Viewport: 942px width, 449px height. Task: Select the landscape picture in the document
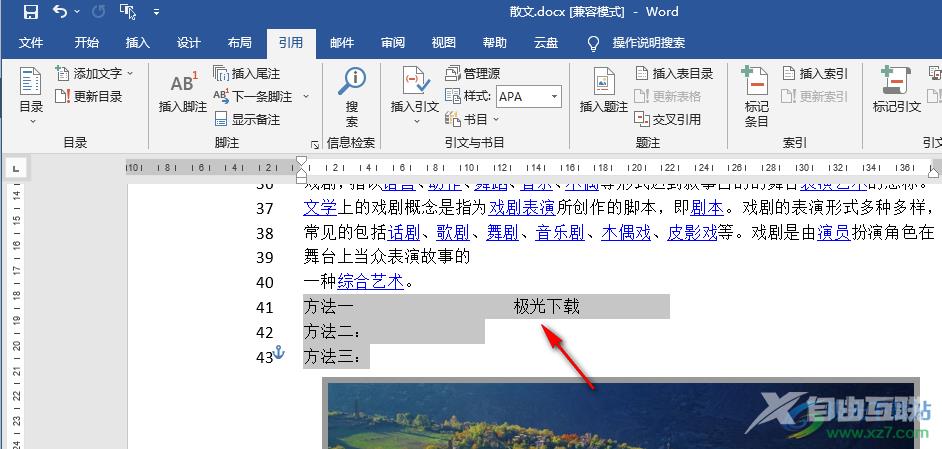click(621, 414)
